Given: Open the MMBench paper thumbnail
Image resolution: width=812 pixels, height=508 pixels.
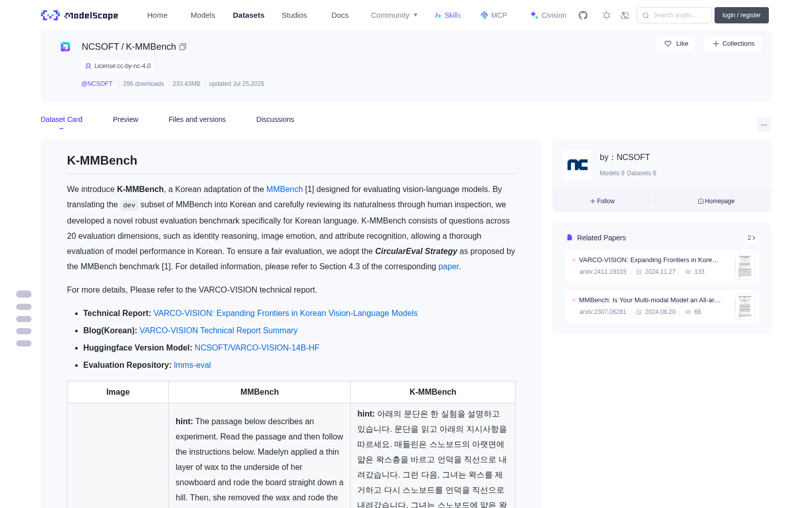Looking at the screenshot, I should pos(745,307).
